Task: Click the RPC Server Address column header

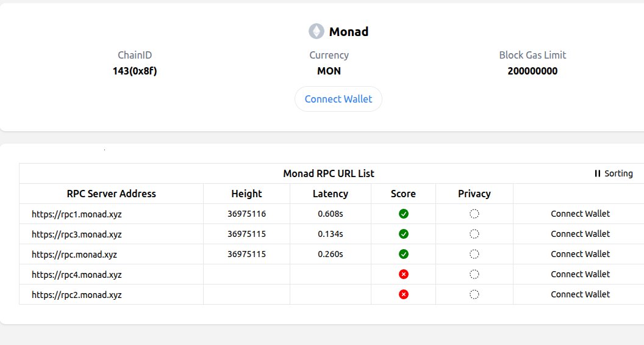Action: [x=112, y=194]
